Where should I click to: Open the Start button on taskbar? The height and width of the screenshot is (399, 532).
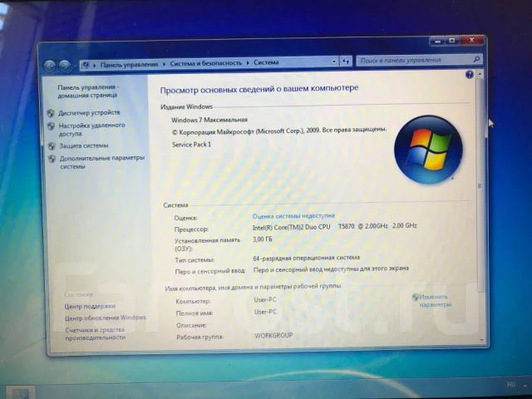coord(20,392)
